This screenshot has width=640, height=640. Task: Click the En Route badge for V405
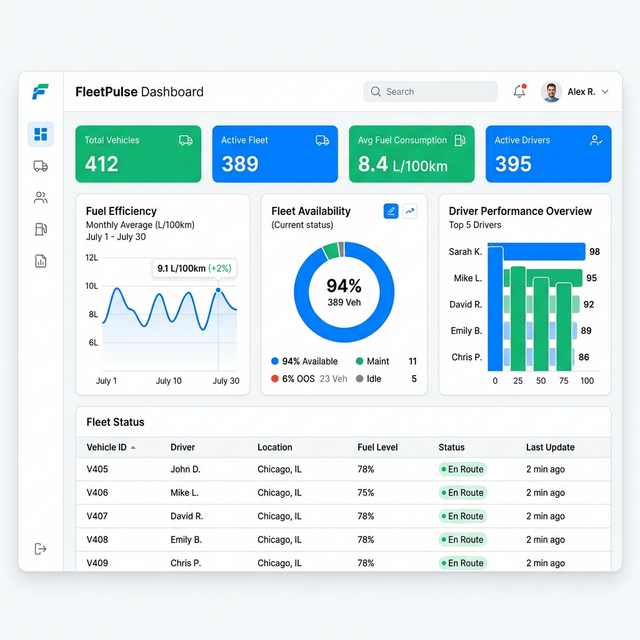tap(462, 469)
